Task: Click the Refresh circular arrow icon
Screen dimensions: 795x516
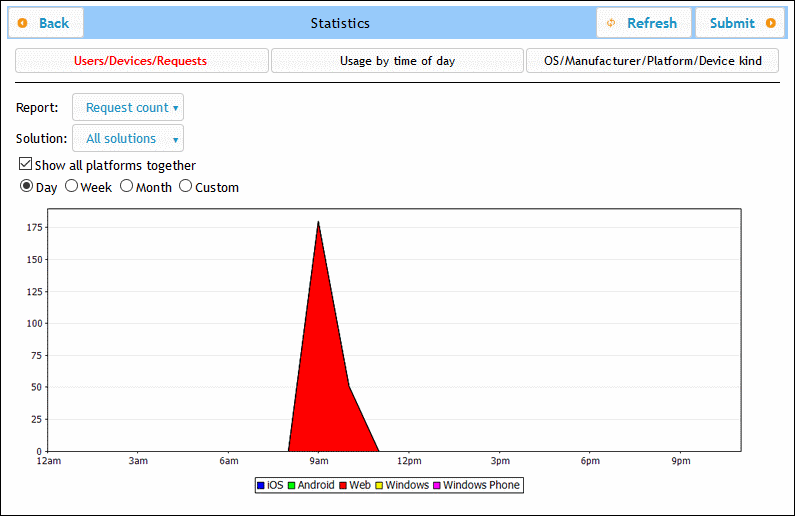Action: click(611, 23)
